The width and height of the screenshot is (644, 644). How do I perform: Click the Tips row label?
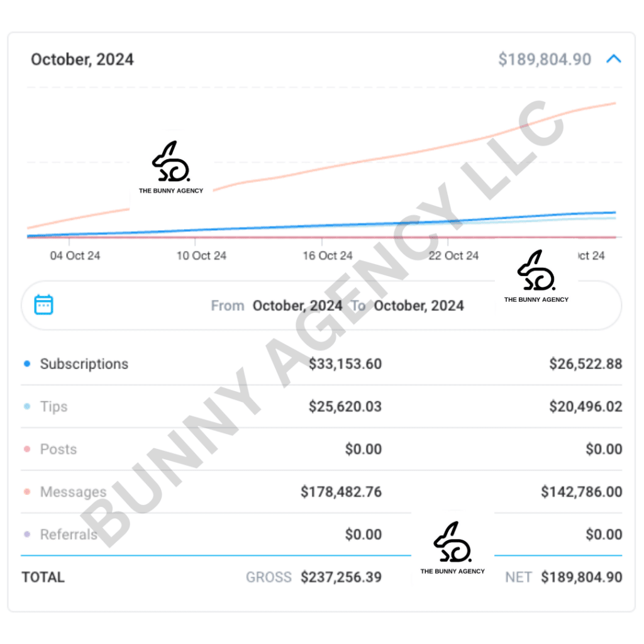(x=54, y=407)
